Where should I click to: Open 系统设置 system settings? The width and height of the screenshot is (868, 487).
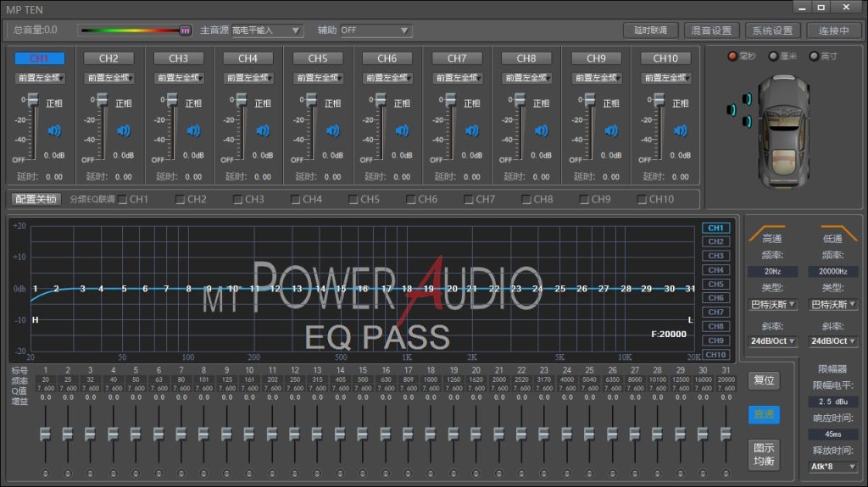[772, 30]
